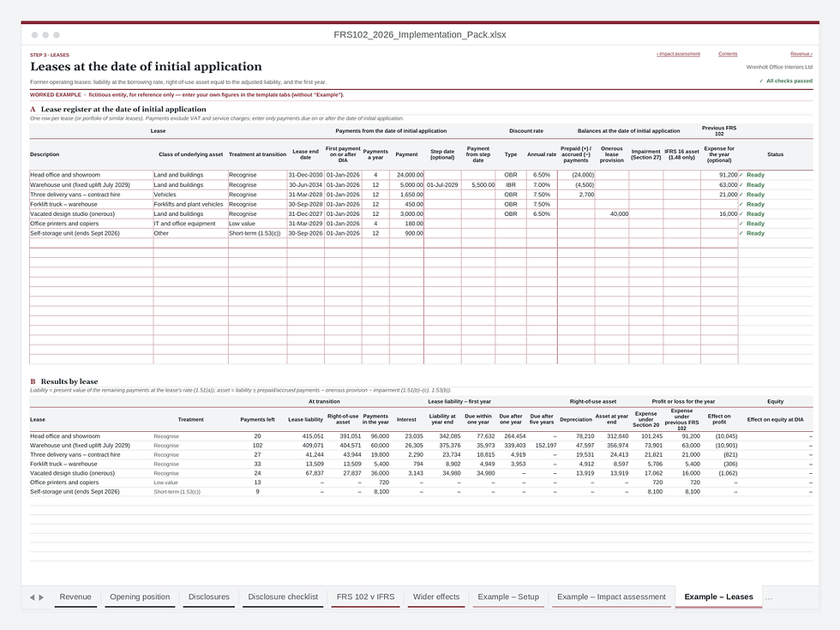Screen dimensions: 840x630
Task: Select IT and office equipment class cell
Action: point(190,224)
